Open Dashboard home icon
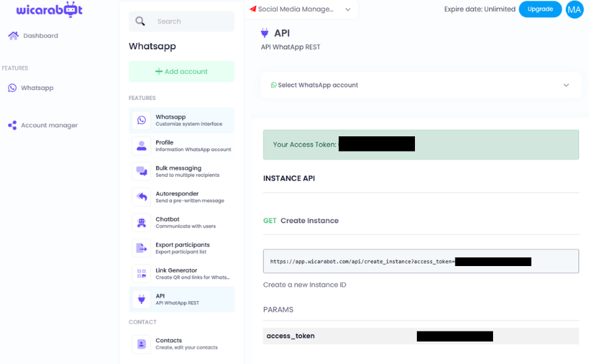Screen dimensions: 589x364 point(13,36)
